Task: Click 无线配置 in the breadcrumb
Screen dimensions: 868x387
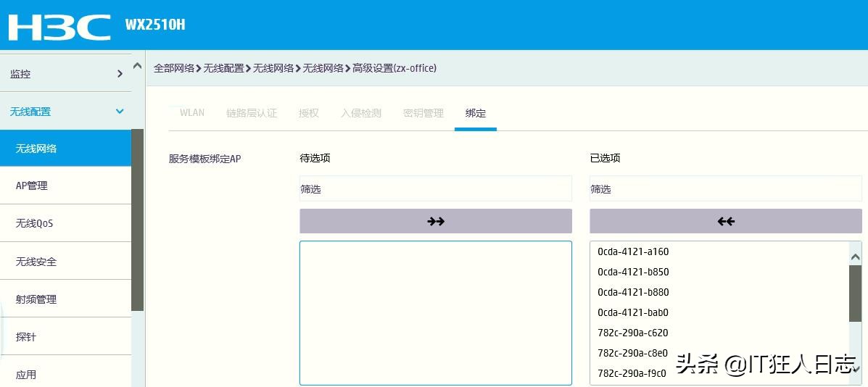Action: click(223, 68)
